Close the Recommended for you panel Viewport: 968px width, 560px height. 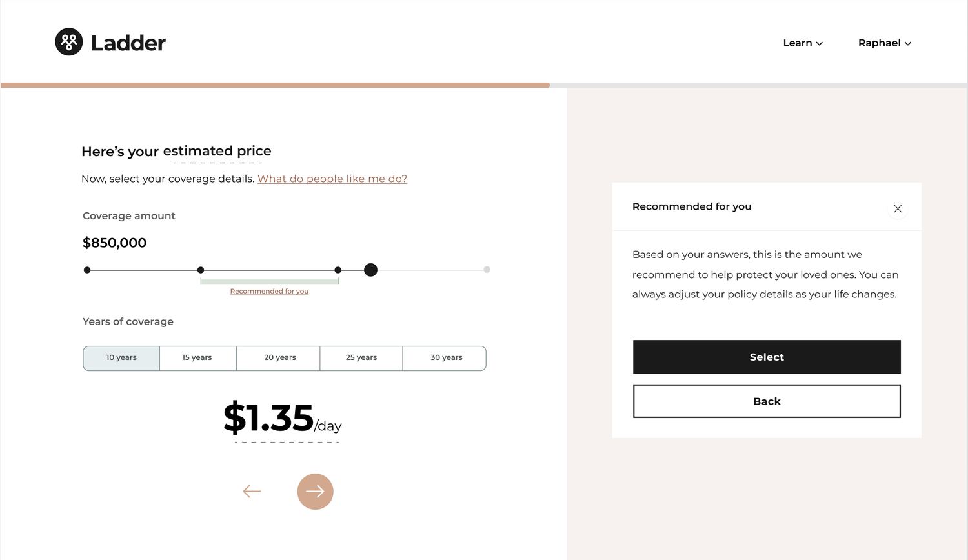click(898, 208)
